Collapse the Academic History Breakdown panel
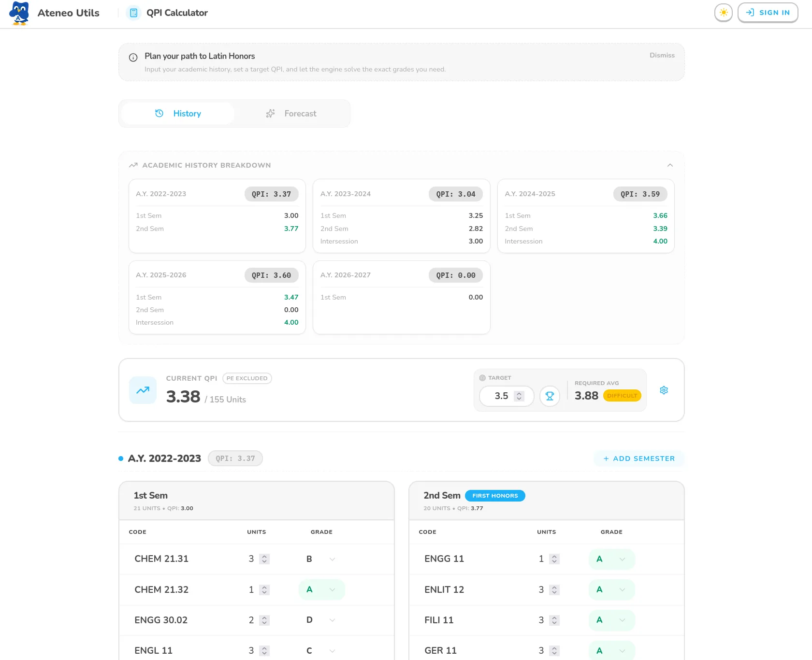This screenshot has height=660, width=812. pyautogui.click(x=670, y=165)
